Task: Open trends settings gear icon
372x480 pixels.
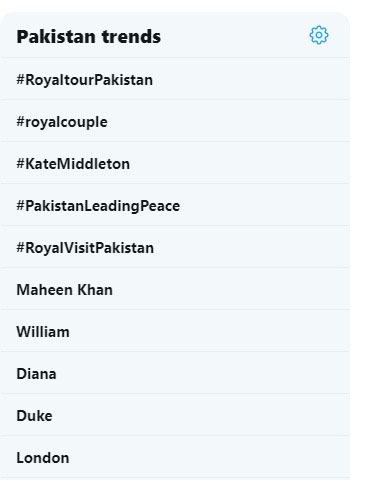Action: click(x=319, y=35)
